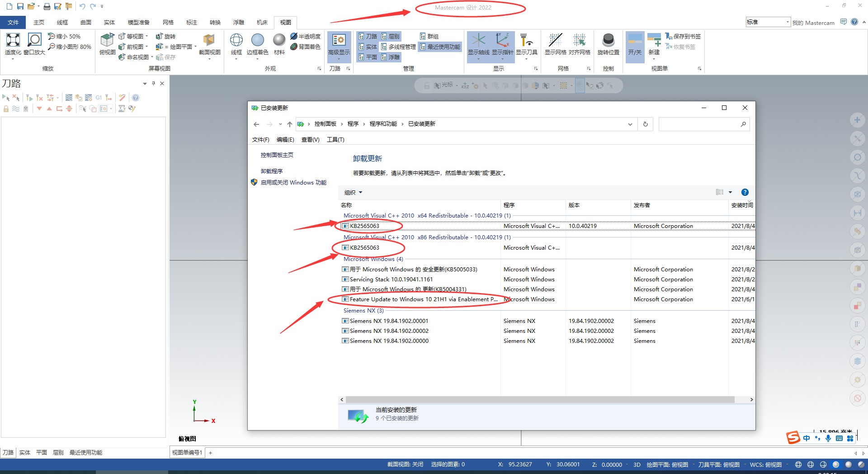Switch to the Wireframe (线框) ribbon tab
The width and height of the screenshot is (868, 474).
click(x=62, y=22)
